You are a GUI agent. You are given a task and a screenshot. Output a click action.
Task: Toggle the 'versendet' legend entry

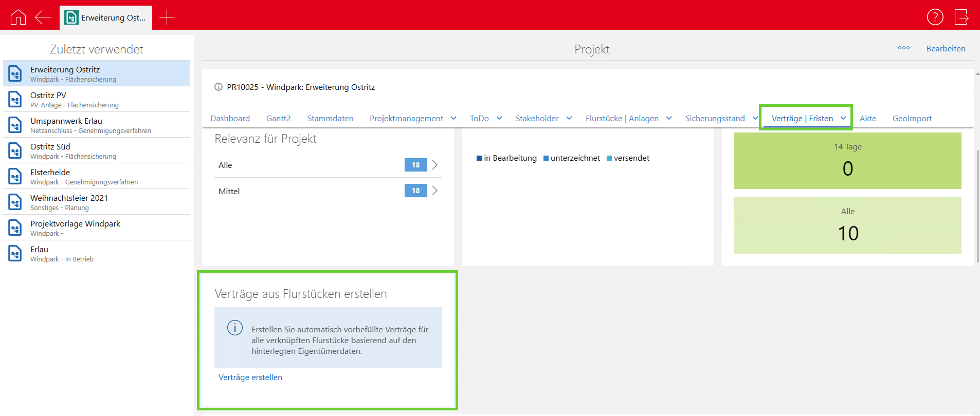tap(628, 158)
